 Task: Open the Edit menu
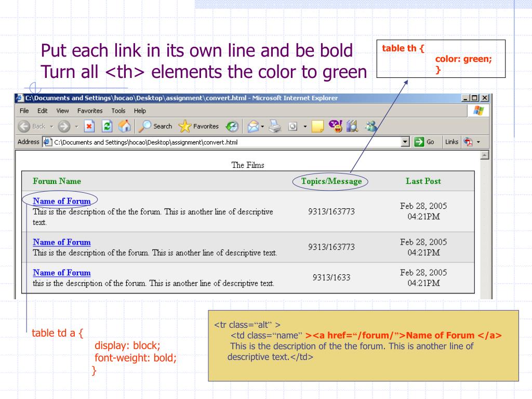point(43,111)
